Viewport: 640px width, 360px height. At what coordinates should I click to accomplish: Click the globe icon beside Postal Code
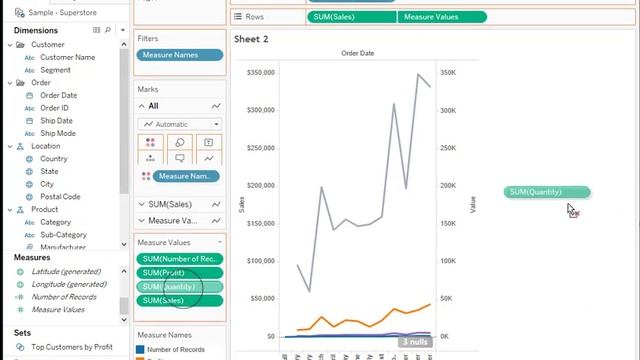click(29, 197)
